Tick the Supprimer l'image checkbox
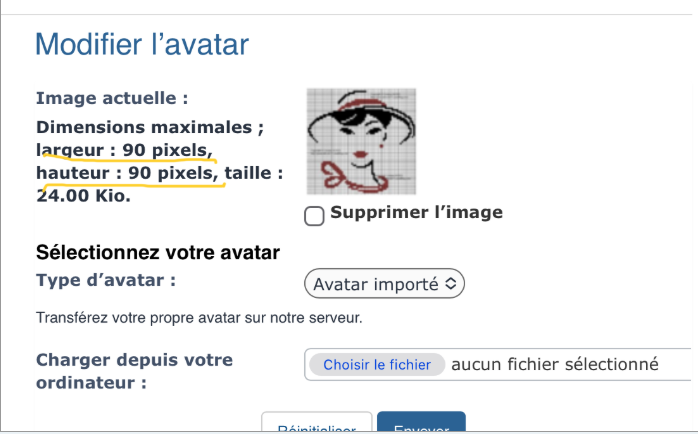 pyautogui.click(x=314, y=216)
